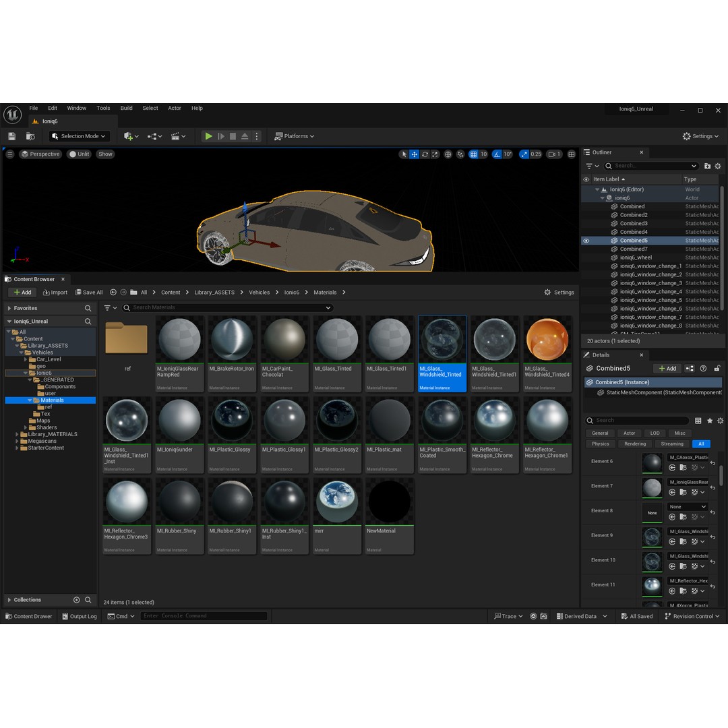Open Details help question-mark icon
728x728 pixels.
[703, 369]
